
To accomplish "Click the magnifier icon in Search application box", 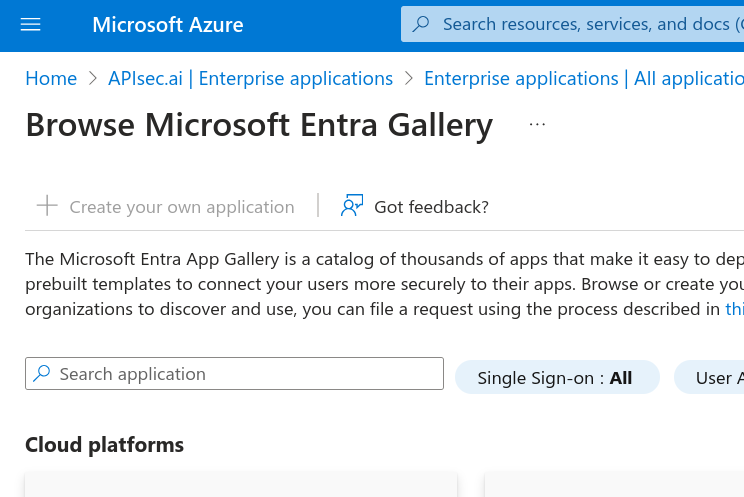I will coord(42,374).
